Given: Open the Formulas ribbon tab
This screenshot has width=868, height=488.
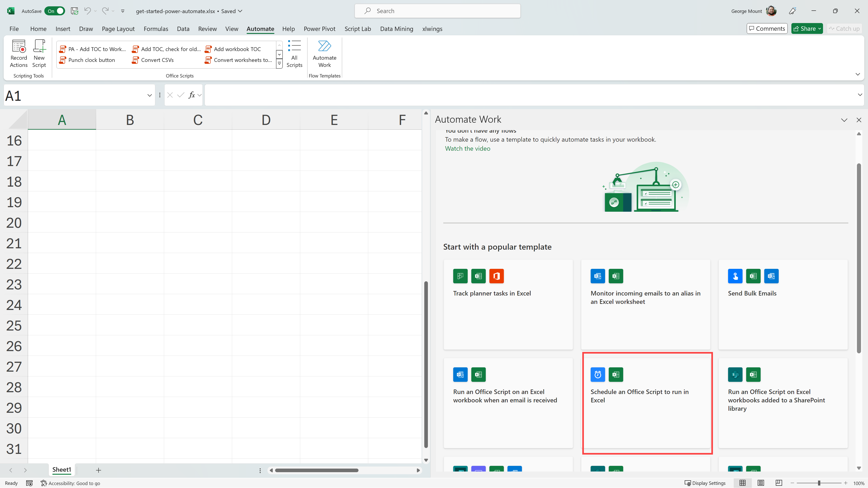Looking at the screenshot, I should pos(156,29).
